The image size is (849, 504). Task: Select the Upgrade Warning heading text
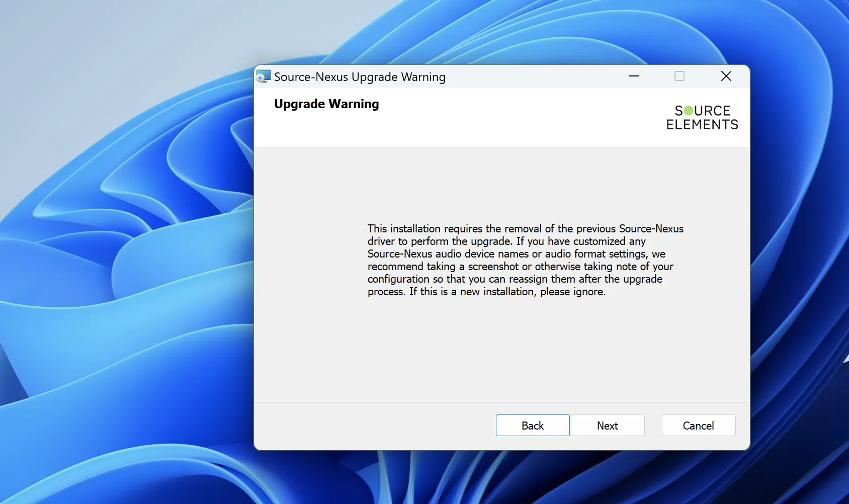(x=326, y=104)
